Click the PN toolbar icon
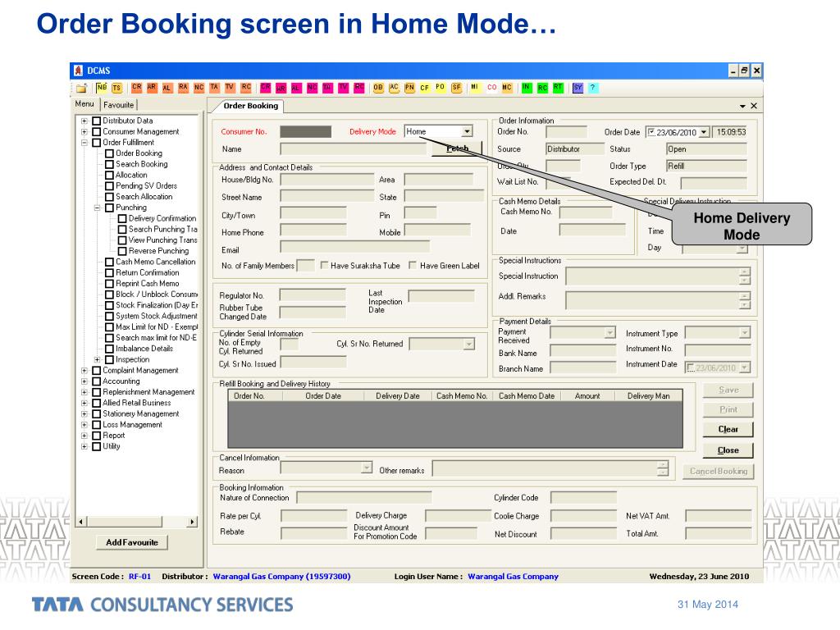 tap(410, 87)
